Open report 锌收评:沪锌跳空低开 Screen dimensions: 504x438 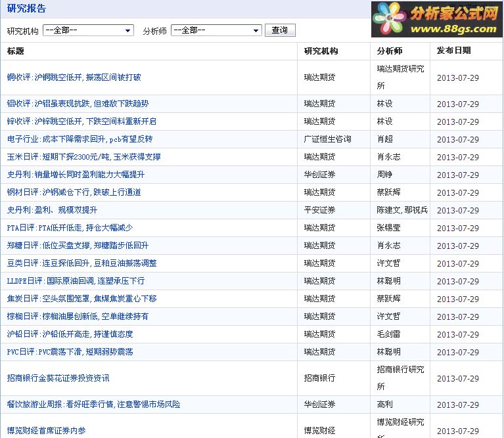pos(81,121)
